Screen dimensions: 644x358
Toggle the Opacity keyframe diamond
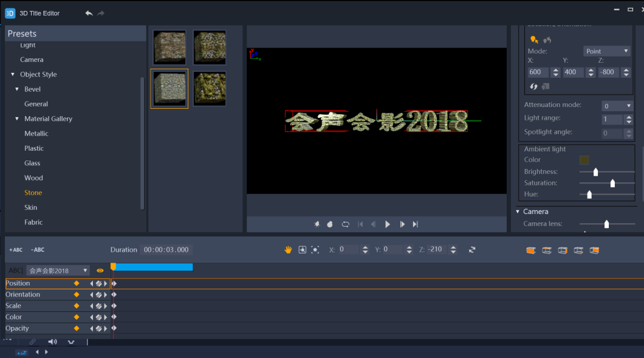(x=77, y=328)
